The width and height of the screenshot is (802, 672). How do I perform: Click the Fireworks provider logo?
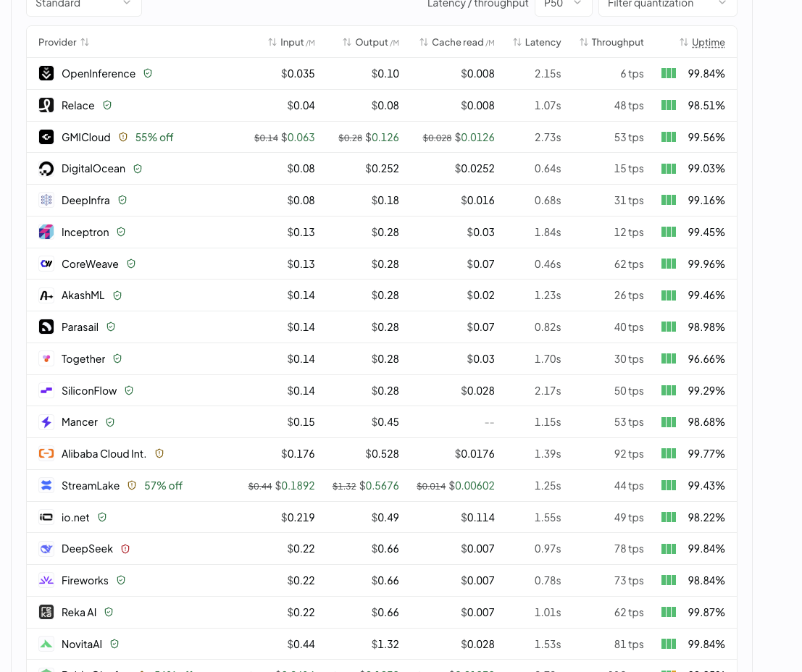pyautogui.click(x=46, y=581)
